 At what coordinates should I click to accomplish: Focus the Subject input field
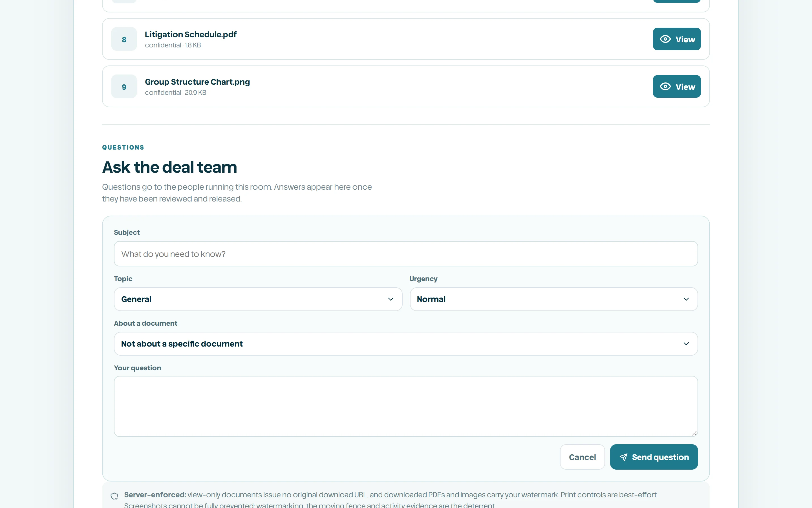tap(406, 254)
